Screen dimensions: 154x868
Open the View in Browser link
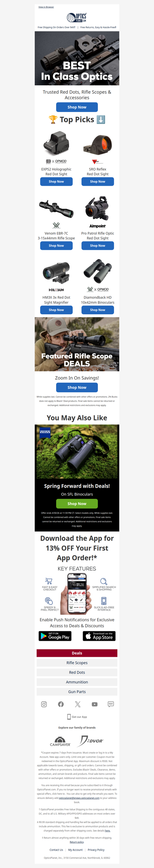click(46, 7)
